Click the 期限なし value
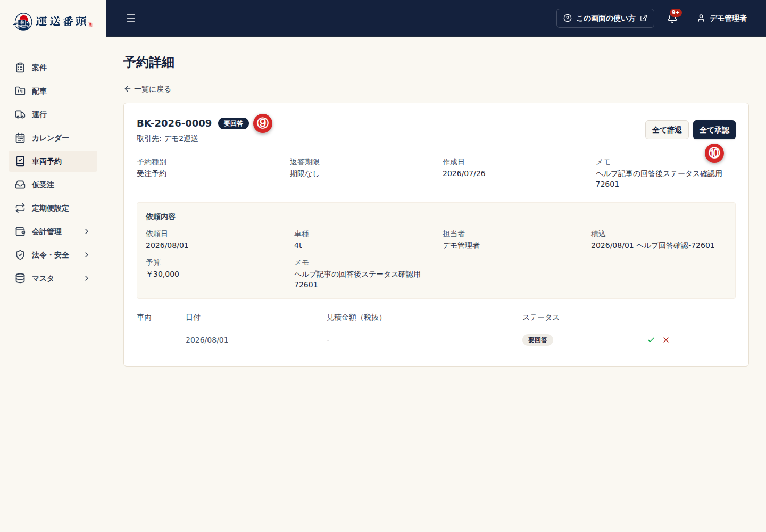This screenshot has height=532, width=766. 304,173
